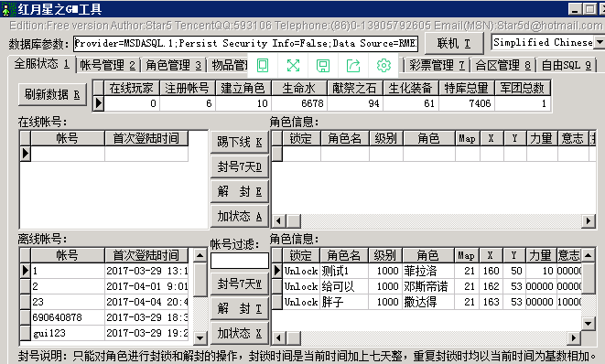Click the fullscreen expand arrows icon
The image size is (605, 364).
293,65
